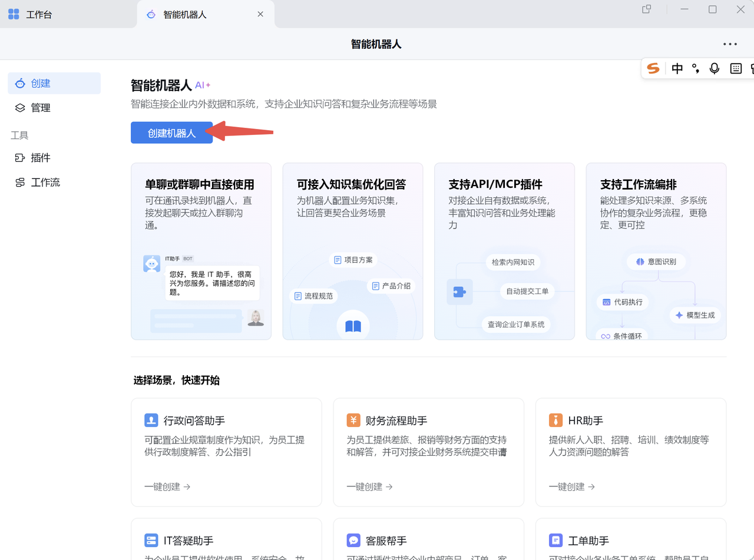Toggle the input method microphone icon
This screenshot has height=560, width=754.
715,68
